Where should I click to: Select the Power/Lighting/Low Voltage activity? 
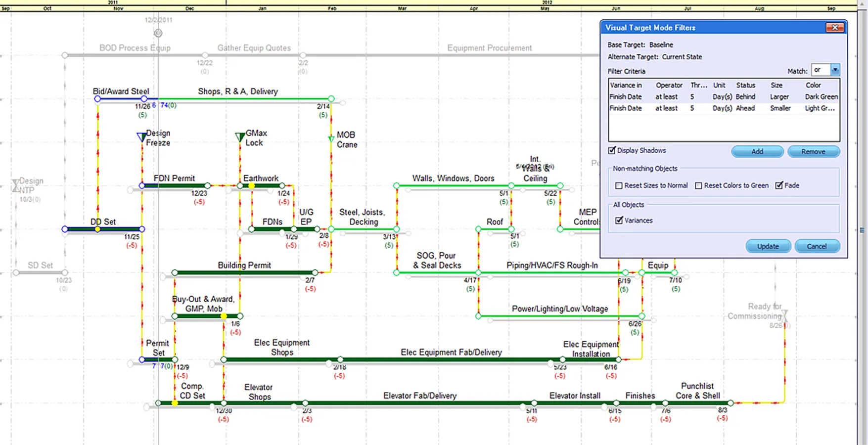click(560, 309)
